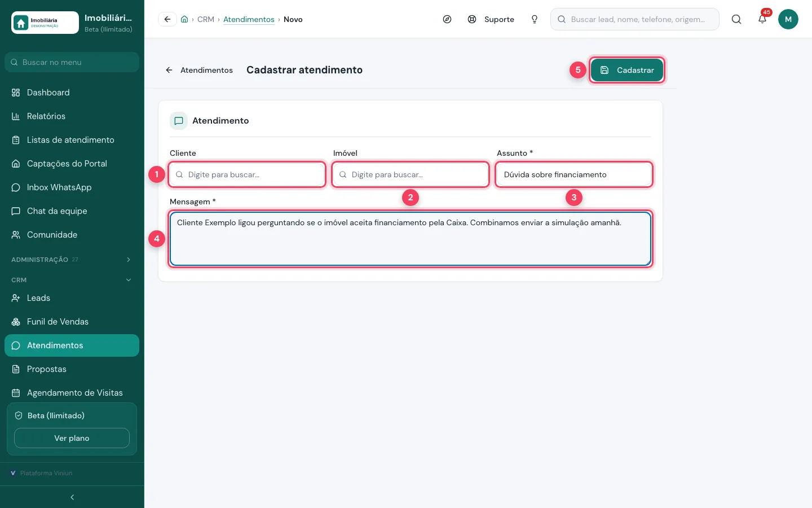Collapse the CRM section
This screenshot has width=812, height=508.
click(72, 280)
